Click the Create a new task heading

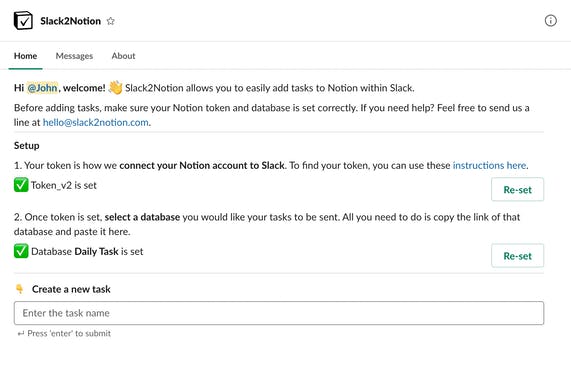pos(71,289)
